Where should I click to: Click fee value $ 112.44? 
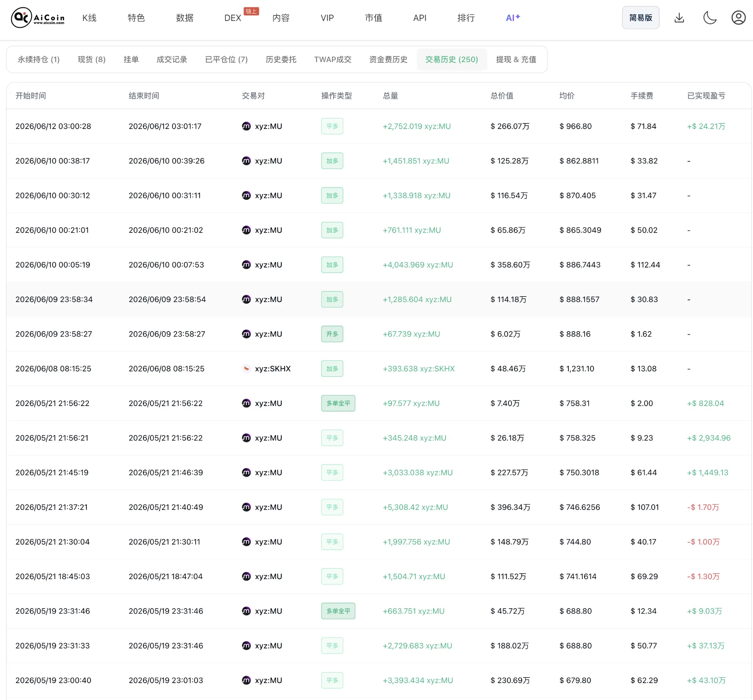click(x=645, y=265)
